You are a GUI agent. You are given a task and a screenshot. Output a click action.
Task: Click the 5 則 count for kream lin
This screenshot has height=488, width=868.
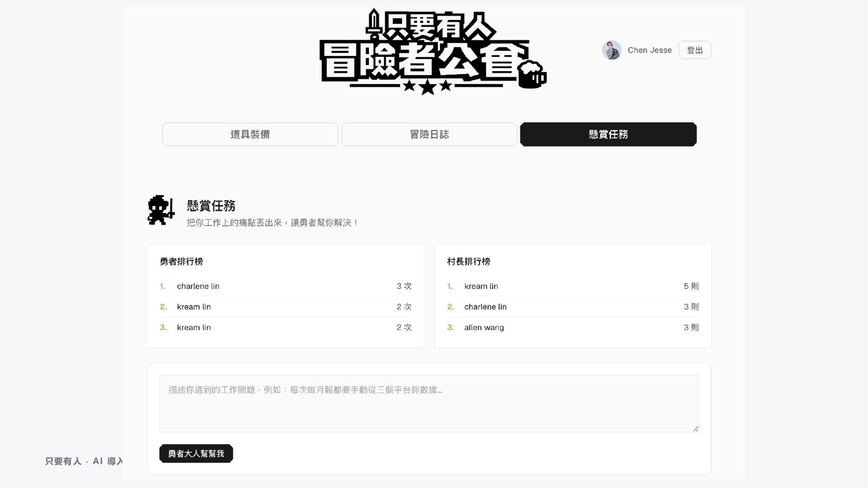pyautogui.click(x=691, y=286)
